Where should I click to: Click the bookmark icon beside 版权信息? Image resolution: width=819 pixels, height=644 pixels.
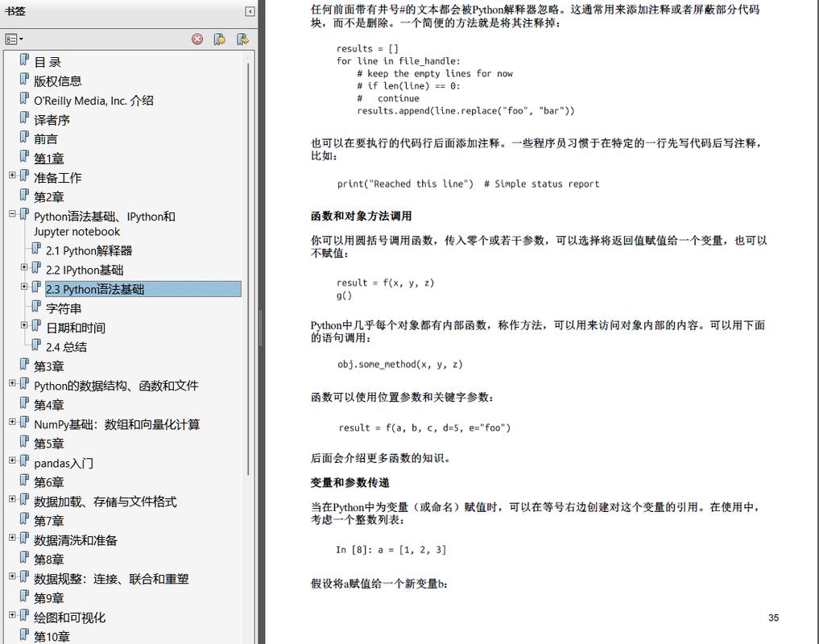tap(26, 80)
